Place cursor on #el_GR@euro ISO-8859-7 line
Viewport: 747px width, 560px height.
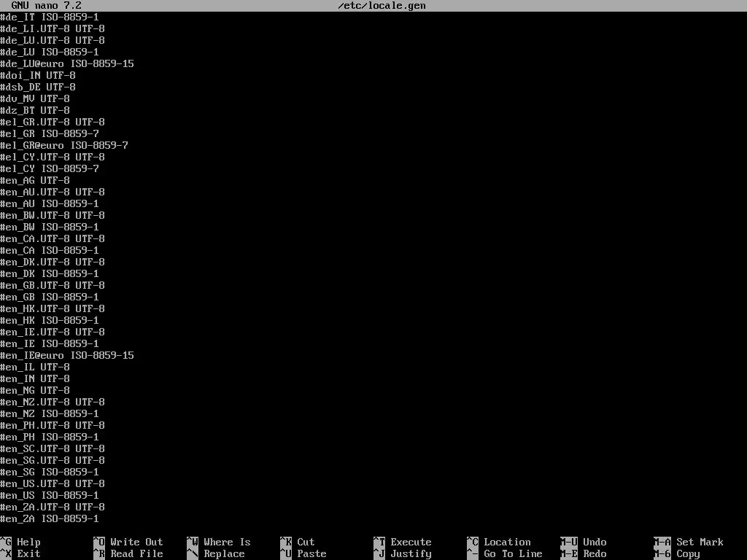pyautogui.click(x=64, y=145)
